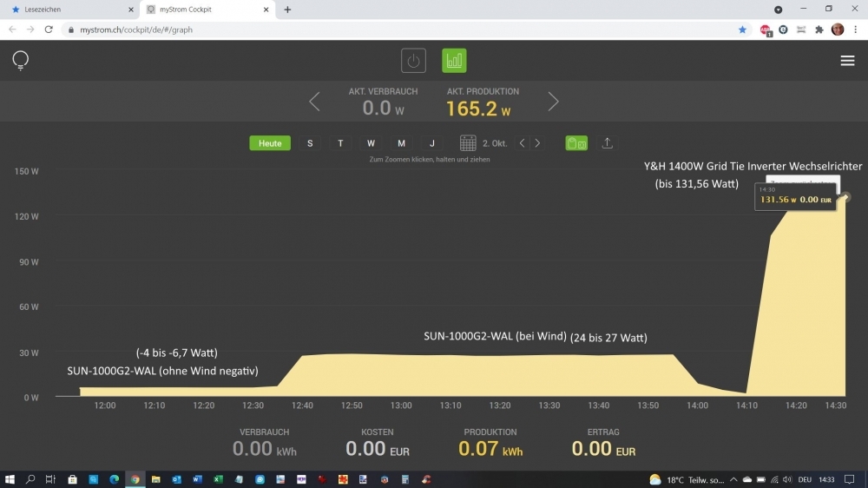Go to next device with right chevron
The width and height of the screenshot is (868, 488).
click(553, 102)
